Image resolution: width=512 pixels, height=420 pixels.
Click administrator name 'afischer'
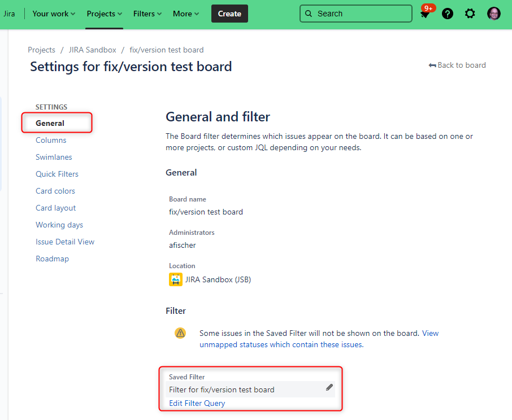183,245
